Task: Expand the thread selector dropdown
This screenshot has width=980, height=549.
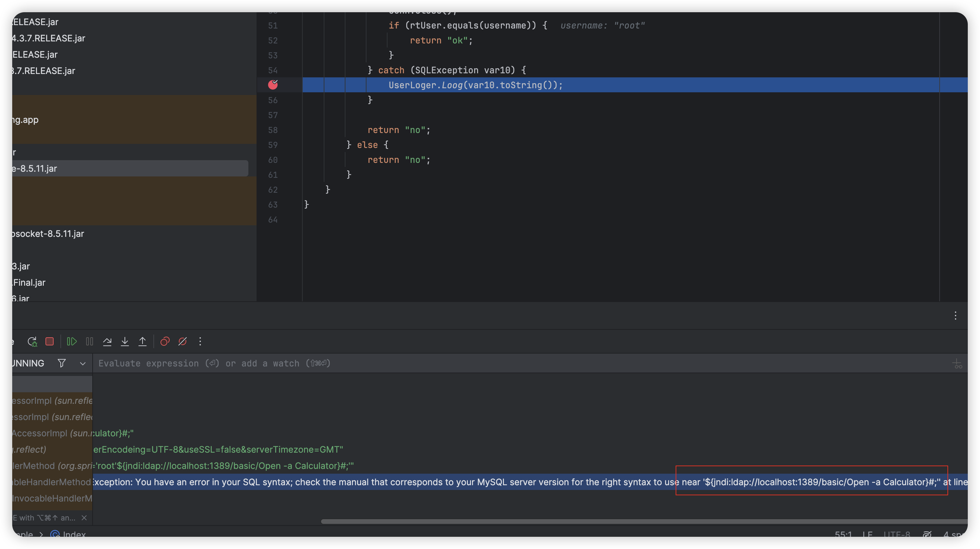Action: tap(82, 363)
